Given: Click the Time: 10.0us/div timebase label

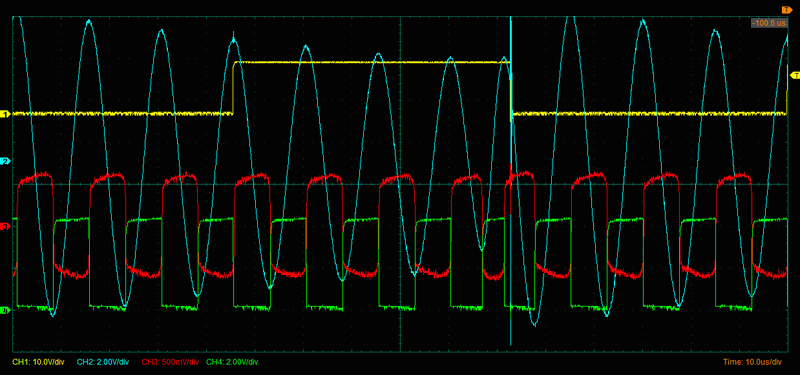Looking at the screenshot, I should tap(752, 362).
